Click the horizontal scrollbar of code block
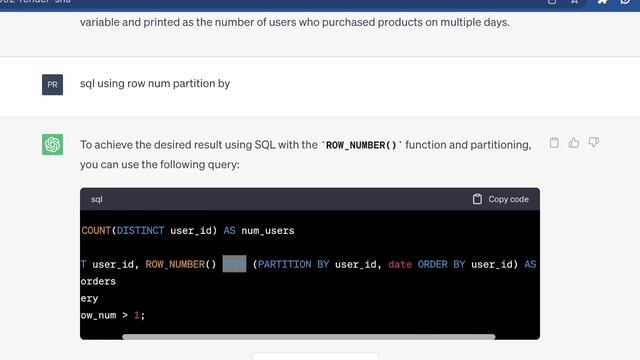Screen dimensions: 640x360 pyautogui.click(x=309, y=337)
